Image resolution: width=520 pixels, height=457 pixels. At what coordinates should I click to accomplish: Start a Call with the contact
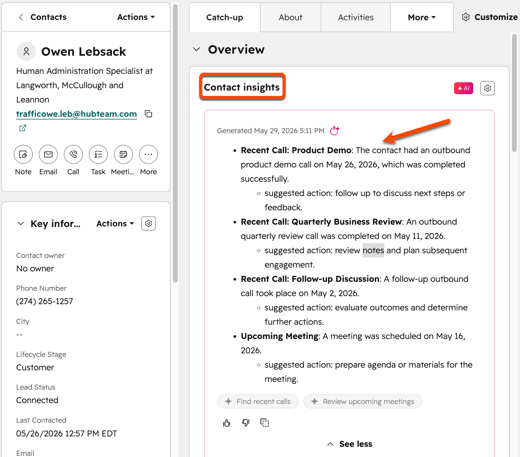tap(73, 154)
